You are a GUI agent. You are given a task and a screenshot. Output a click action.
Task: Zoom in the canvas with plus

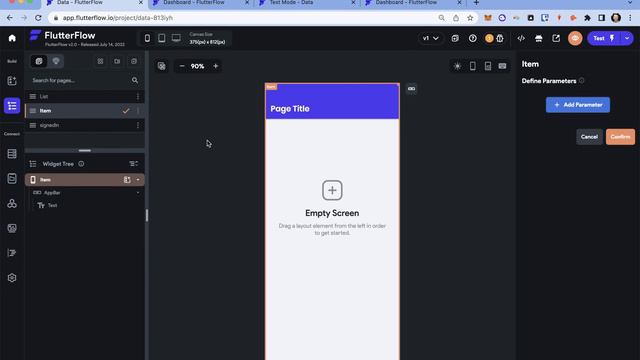click(216, 66)
